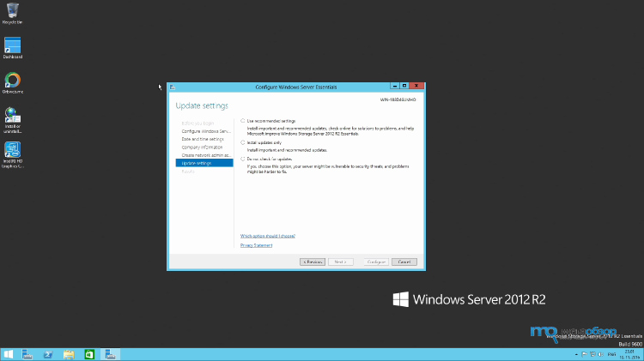This screenshot has height=361, width=644.
Task: Open the Install or uninstall desktop shortcut
Action: click(x=12, y=120)
